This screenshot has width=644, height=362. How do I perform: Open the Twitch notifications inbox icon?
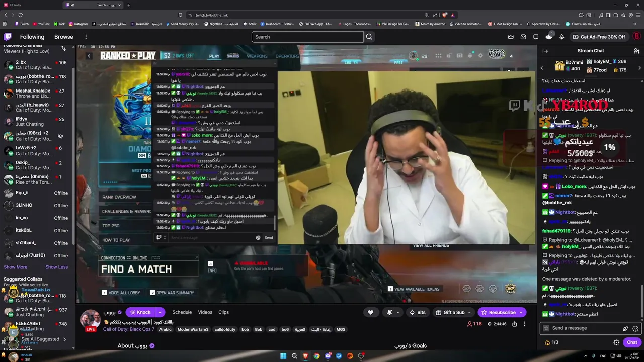523,37
